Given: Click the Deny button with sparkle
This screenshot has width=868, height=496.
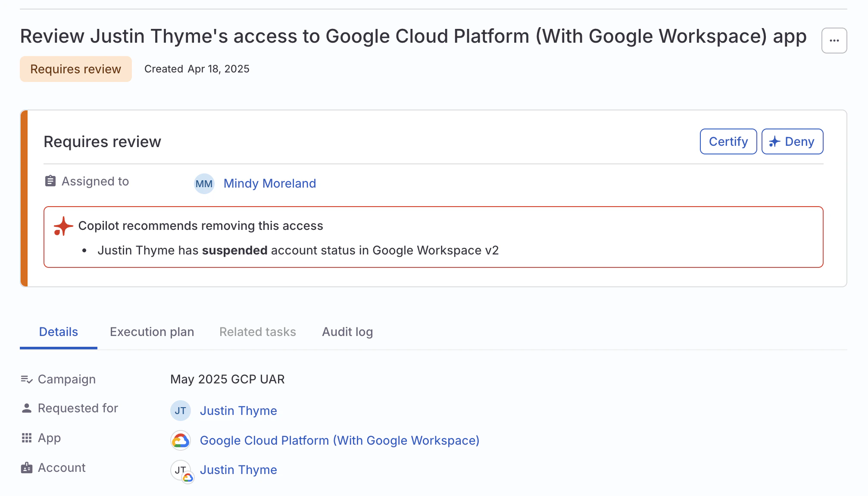Looking at the screenshot, I should (x=792, y=141).
